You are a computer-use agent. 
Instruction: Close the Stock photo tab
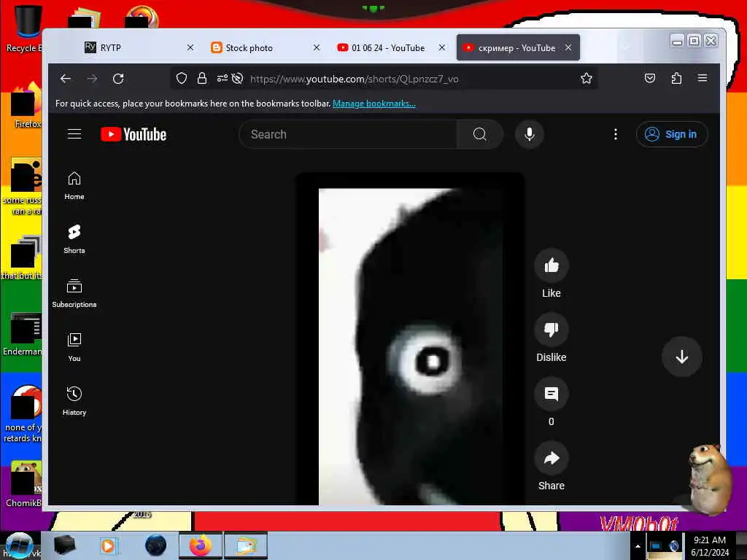point(317,47)
